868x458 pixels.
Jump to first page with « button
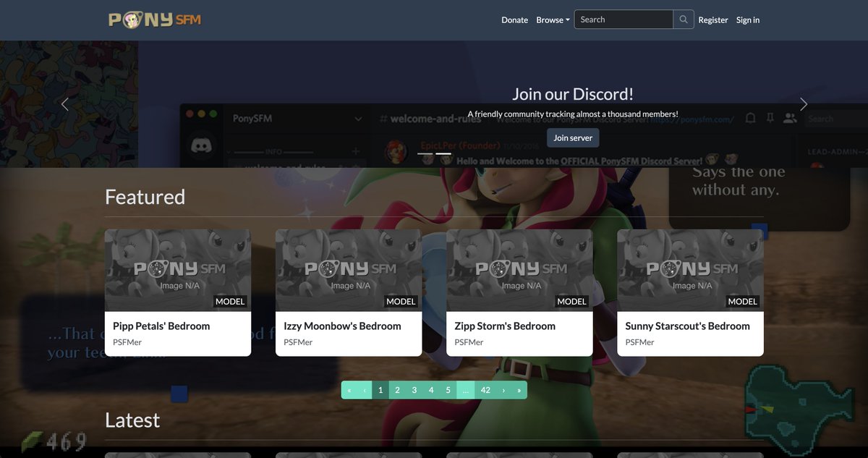349,390
